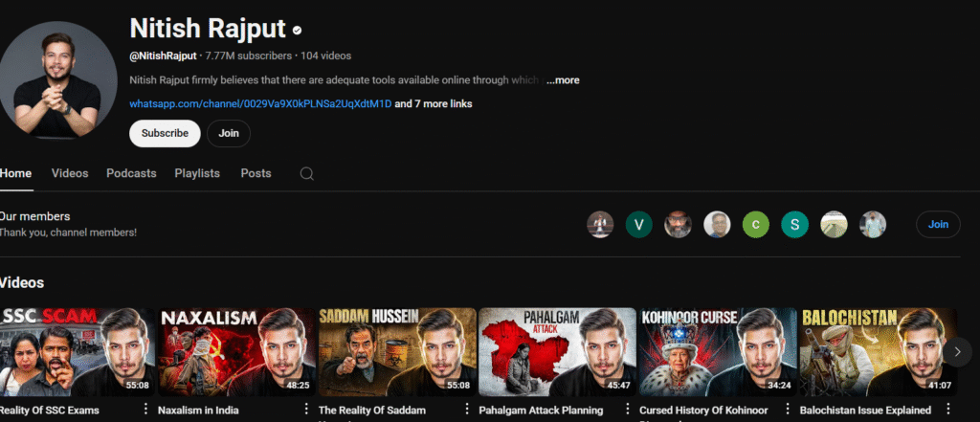Open the Playlists tab
This screenshot has width=980, height=422.
click(x=197, y=173)
